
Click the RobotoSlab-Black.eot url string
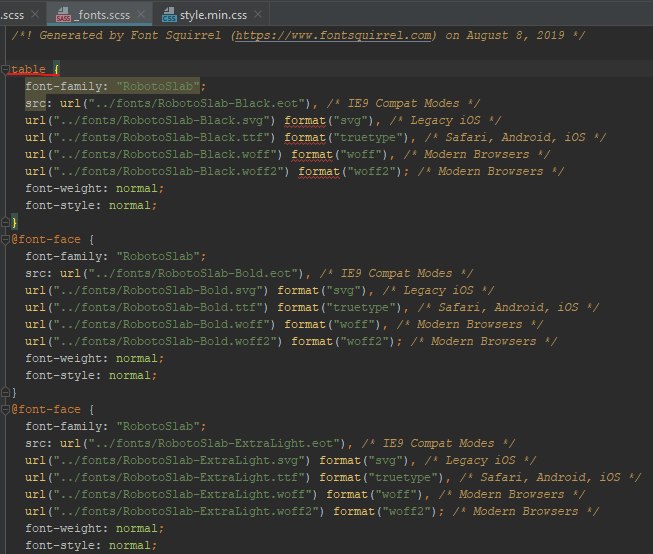point(199,103)
